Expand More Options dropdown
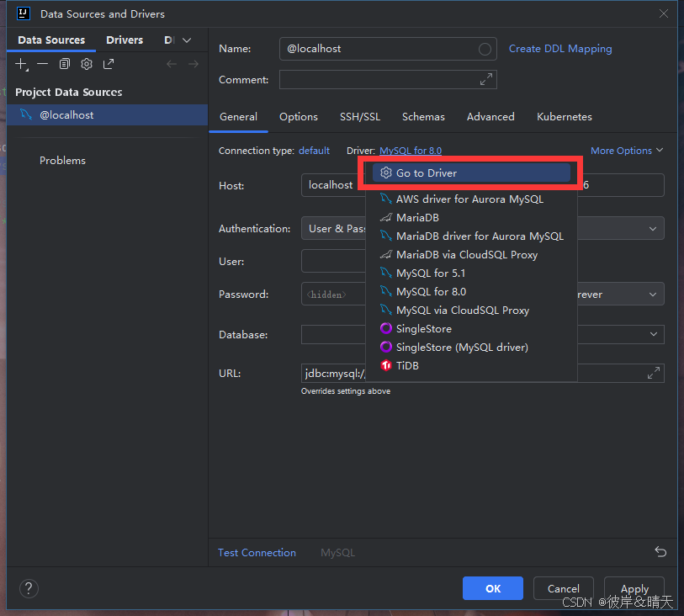Viewport: 684px width, 616px height. (627, 151)
